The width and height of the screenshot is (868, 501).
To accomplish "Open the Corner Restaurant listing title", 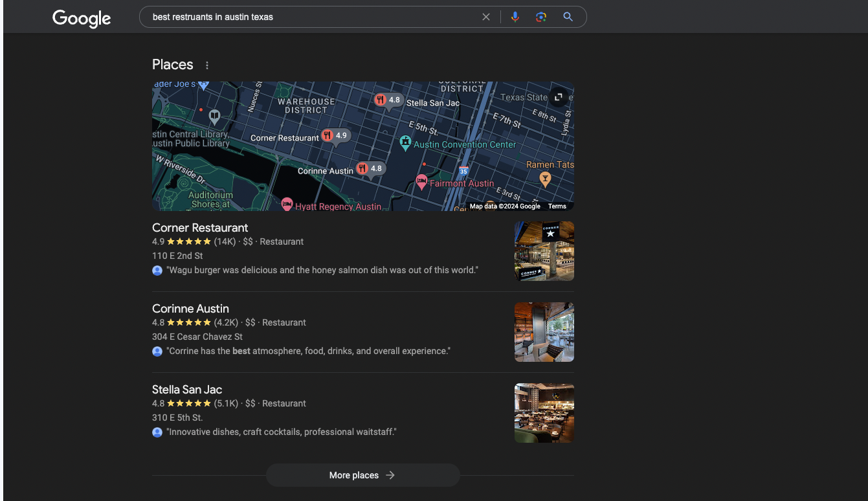I will tap(200, 228).
